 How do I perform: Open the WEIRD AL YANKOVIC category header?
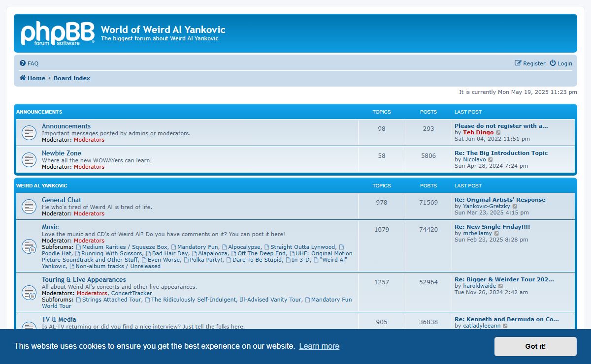[x=42, y=186]
